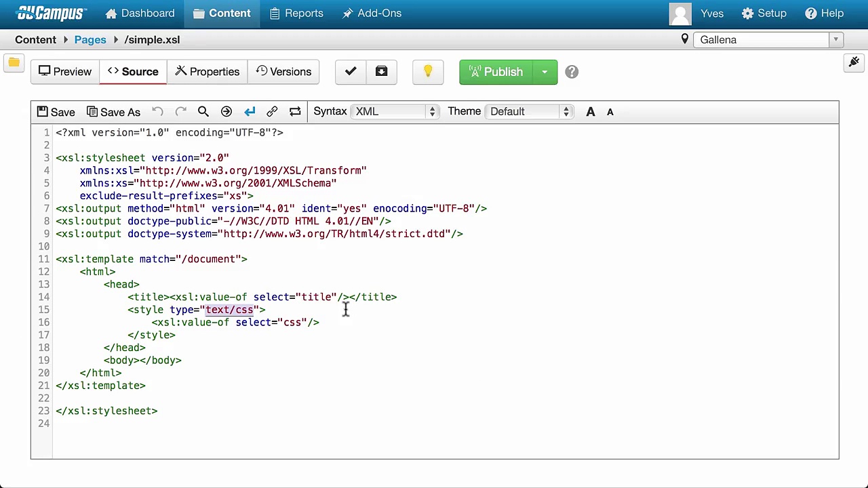Open the Content menu
868x488 pixels.
pos(222,14)
